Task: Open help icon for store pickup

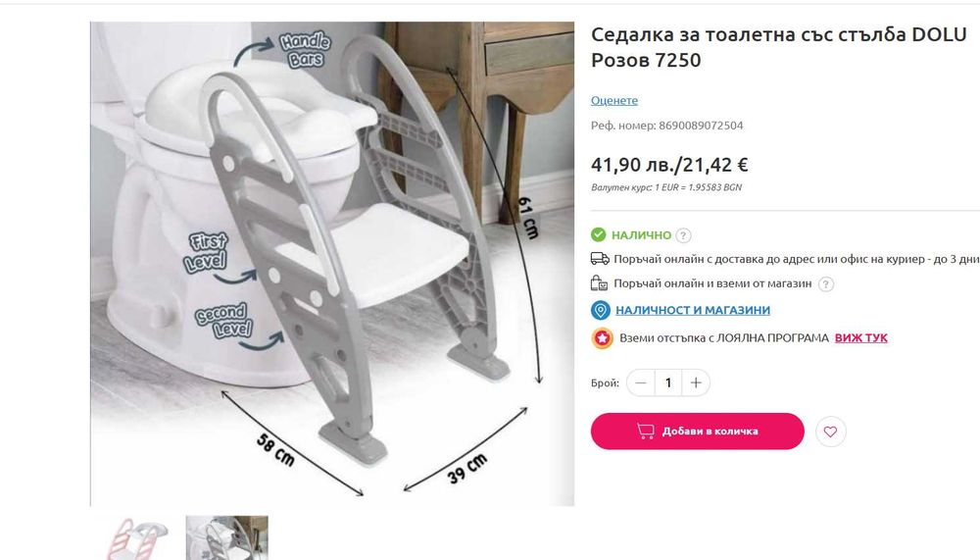Action: click(x=825, y=284)
